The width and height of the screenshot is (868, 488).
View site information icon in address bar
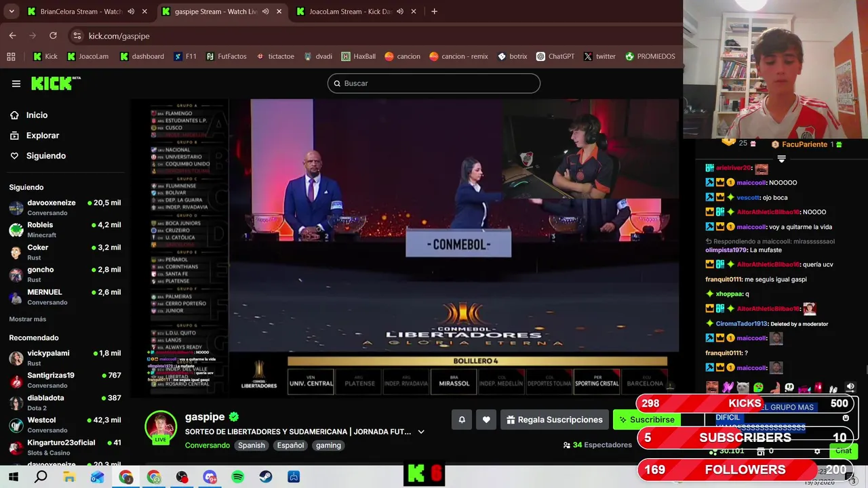pyautogui.click(x=77, y=36)
